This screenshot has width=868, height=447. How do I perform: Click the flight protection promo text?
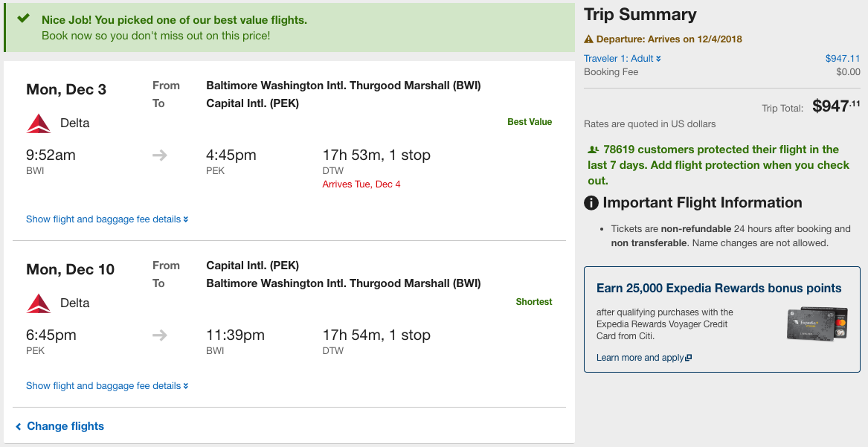pos(718,165)
